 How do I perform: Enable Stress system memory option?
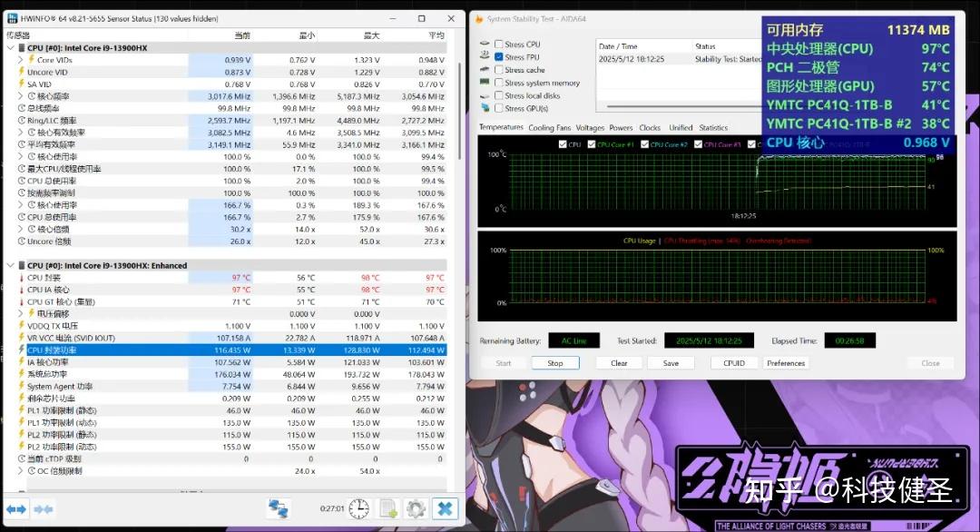[x=499, y=84]
